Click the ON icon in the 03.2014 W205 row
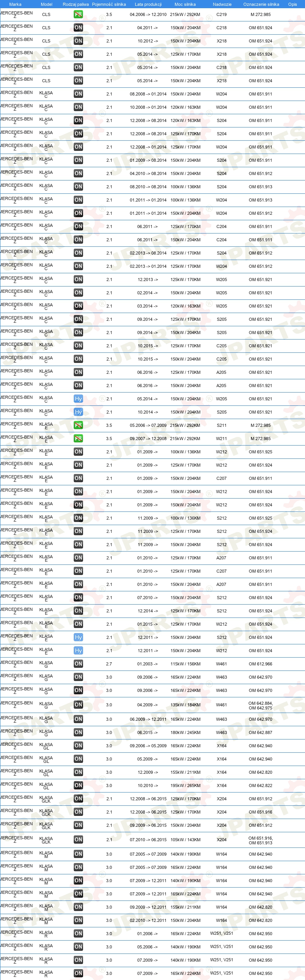 pyautogui.click(x=78, y=306)
